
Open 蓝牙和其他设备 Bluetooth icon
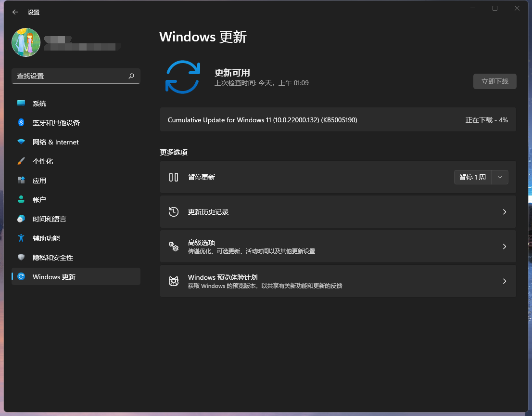pyautogui.click(x=21, y=123)
